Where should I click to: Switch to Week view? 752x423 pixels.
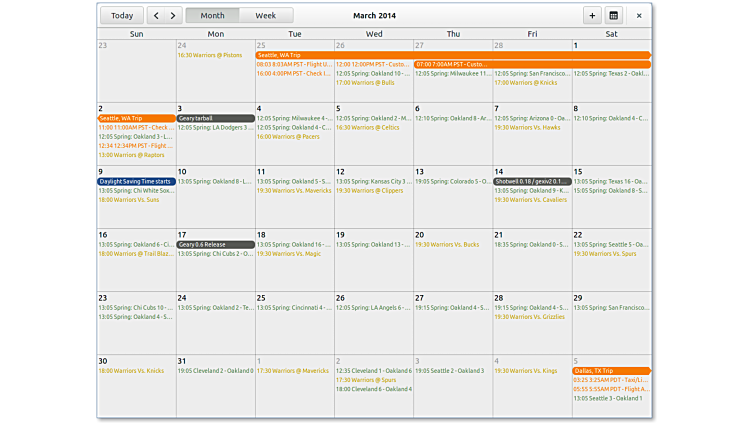[266, 16]
